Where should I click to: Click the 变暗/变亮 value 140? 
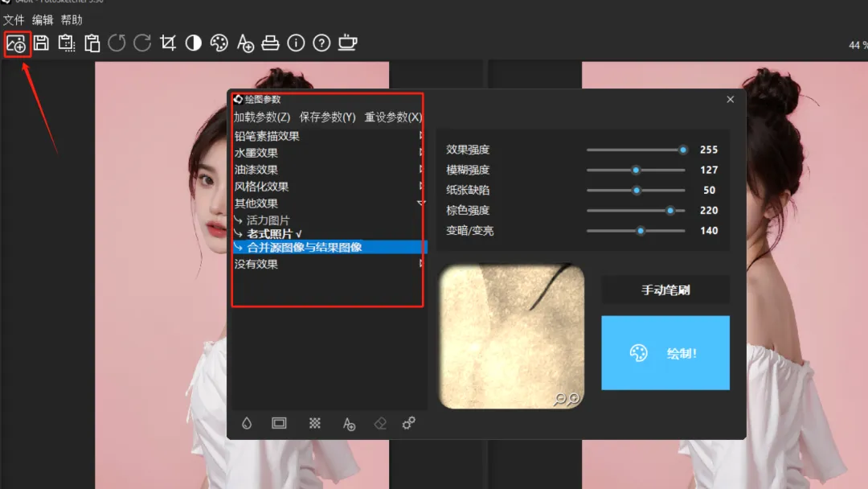709,230
